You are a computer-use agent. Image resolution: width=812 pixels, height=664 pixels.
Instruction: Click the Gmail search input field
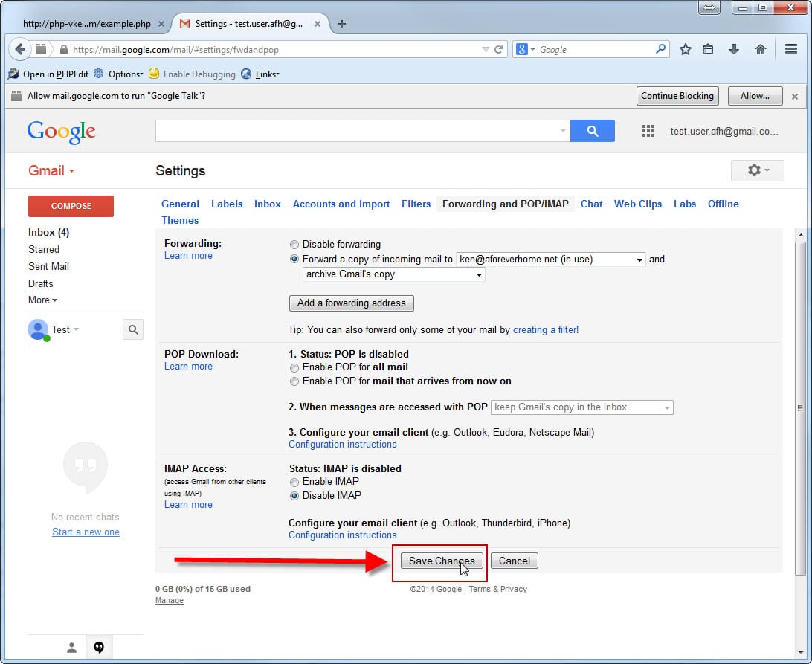pos(357,131)
